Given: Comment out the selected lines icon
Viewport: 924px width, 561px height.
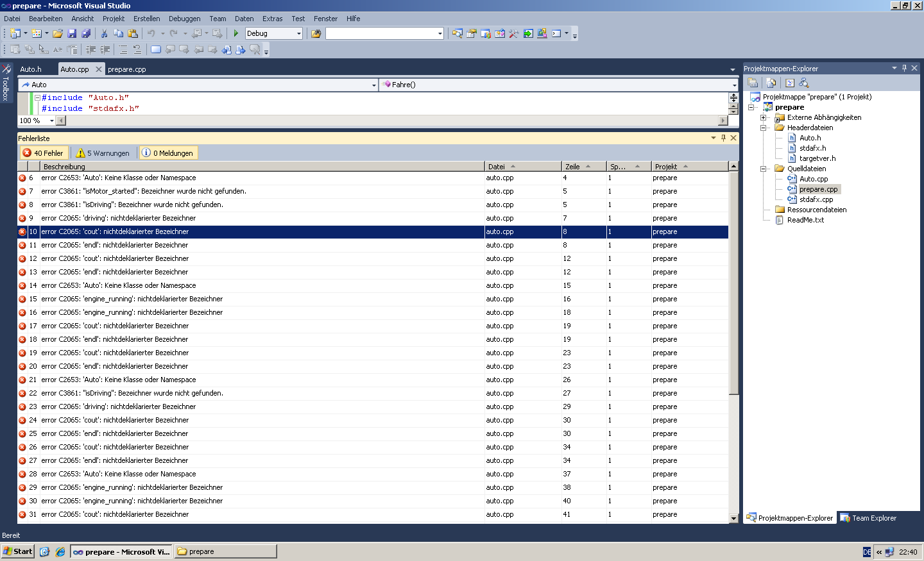Looking at the screenshot, I should click(x=123, y=49).
